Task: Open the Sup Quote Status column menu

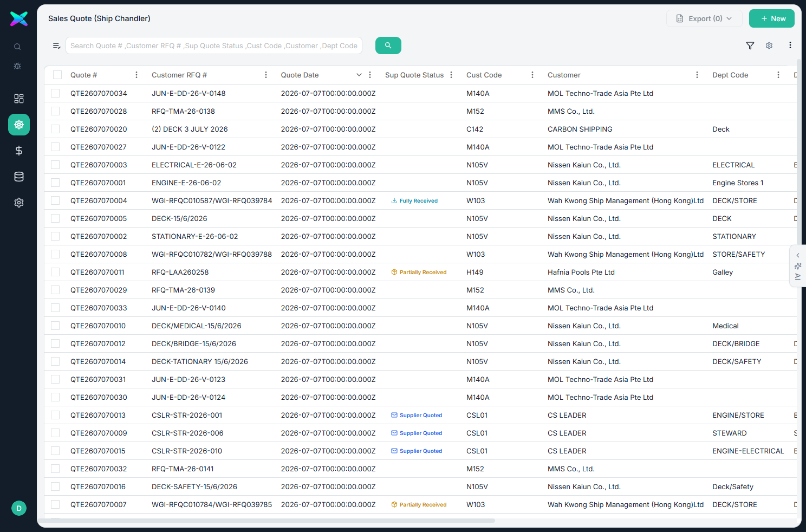Action: [x=451, y=75]
